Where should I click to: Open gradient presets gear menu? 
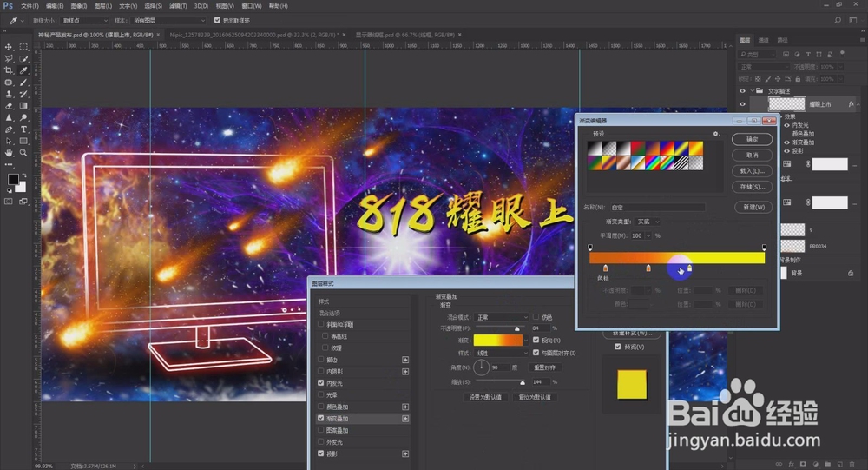coord(716,134)
